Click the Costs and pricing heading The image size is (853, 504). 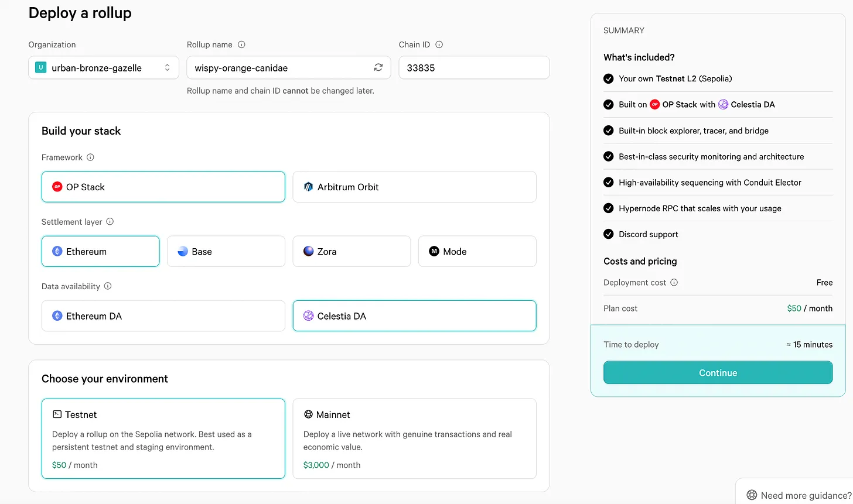[640, 261]
